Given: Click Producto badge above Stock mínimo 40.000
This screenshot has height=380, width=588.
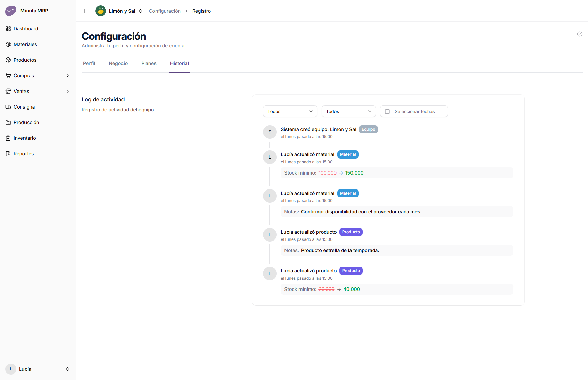Looking at the screenshot, I should point(351,271).
